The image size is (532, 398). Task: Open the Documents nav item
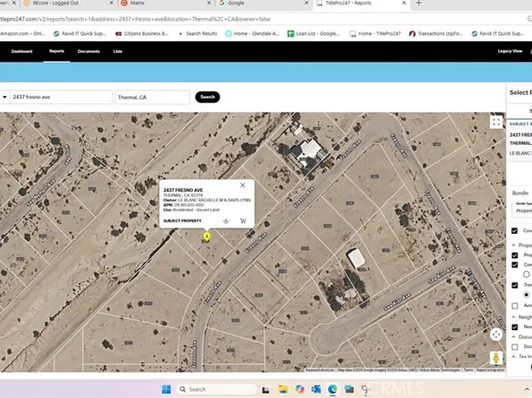[88, 52]
